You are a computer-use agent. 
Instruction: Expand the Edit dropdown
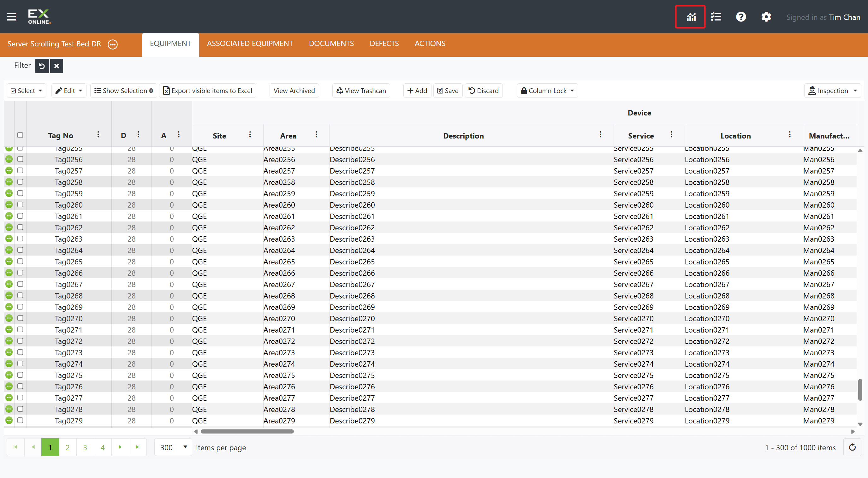click(x=69, y=91)
